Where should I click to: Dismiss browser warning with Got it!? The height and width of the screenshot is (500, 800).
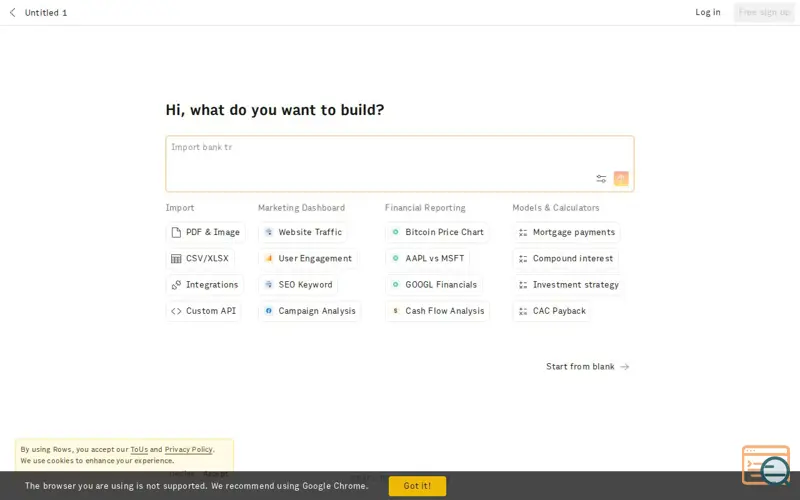click(417, 486)
